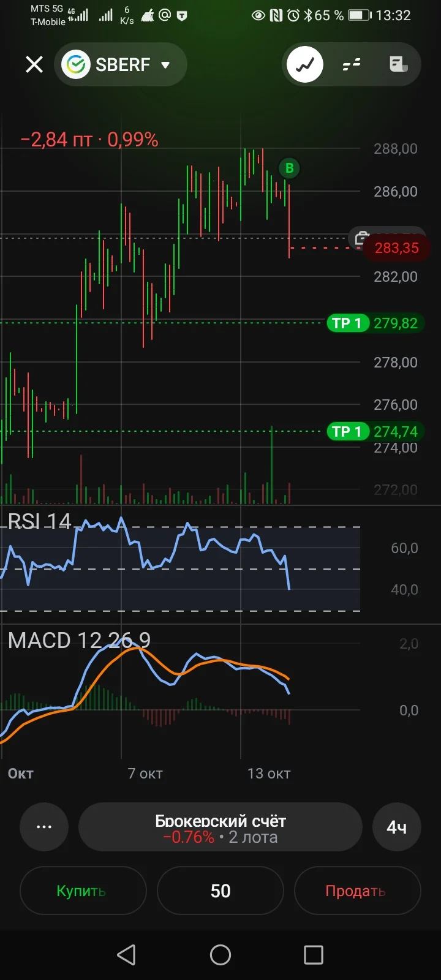This screenshot has width=441, height=980.
Task: Select the TP 1 279,82 order label
Action: (375, 323)
